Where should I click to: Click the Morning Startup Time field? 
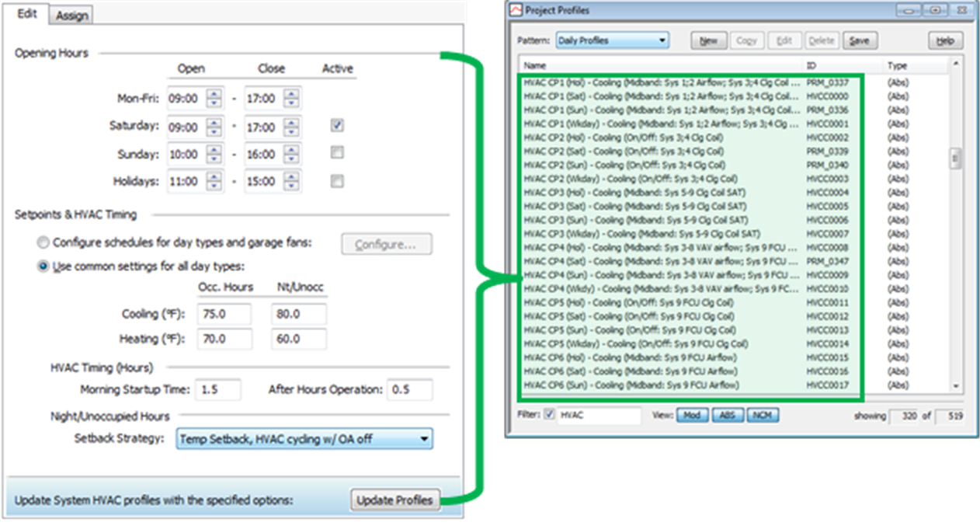[x=218, y=390]
